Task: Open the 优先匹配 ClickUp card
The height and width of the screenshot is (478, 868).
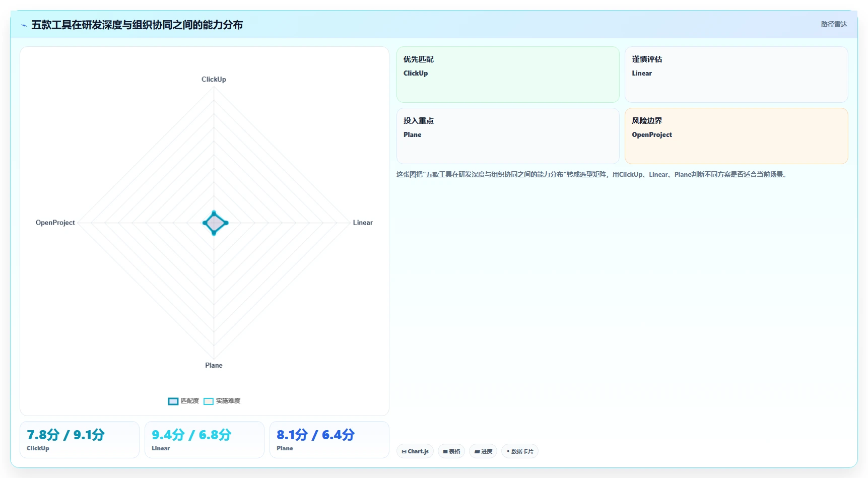Action: [x=508, y=75]
